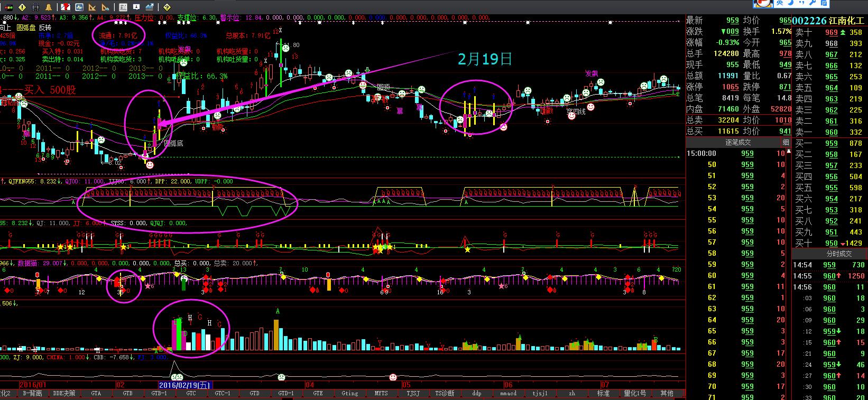Click the 流通: 7.91亿 value on chart

coord(117,36)
